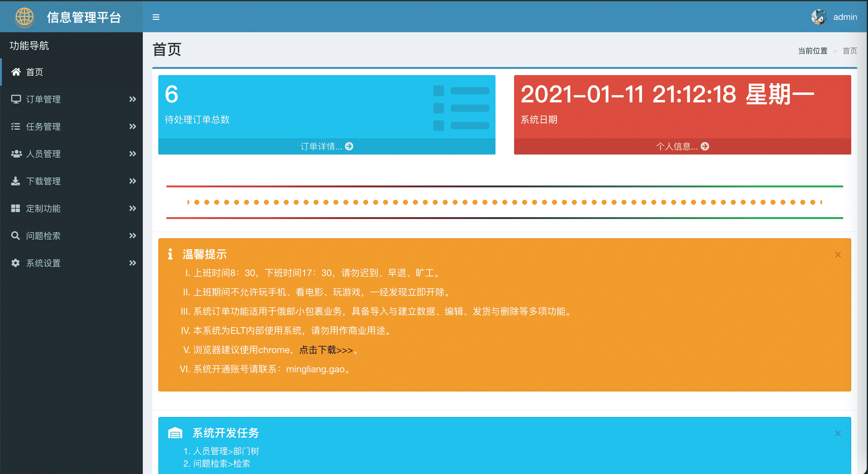Click the magnifier icon beside 问题检索
The height and width of the screenshot is (474, 868).
(16, 235)
